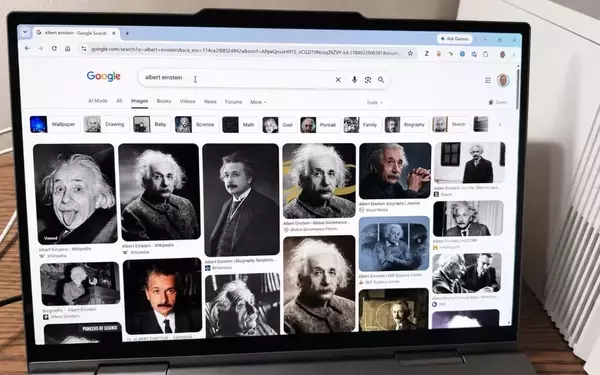Switch to the Books tab
This screenshot has height=375, width=600.
(164, 101)
